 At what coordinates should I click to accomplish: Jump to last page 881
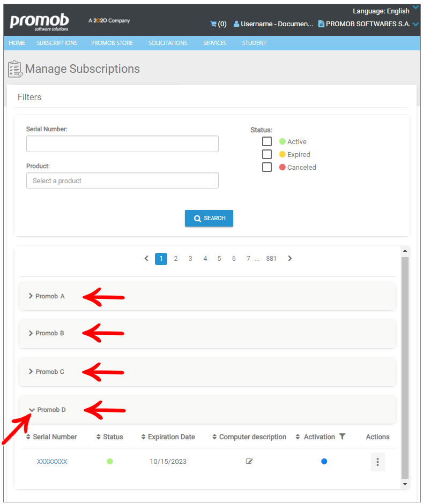pos(271,259)
